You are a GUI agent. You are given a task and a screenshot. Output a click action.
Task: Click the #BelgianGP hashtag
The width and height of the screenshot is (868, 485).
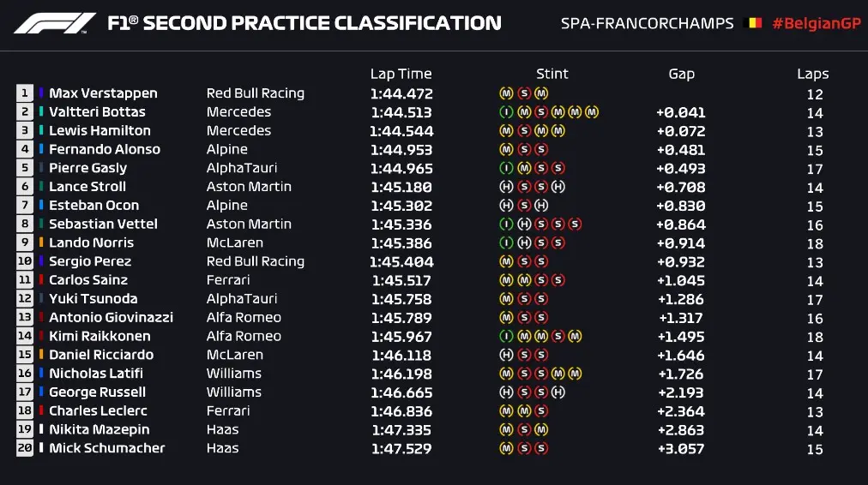pyautogui.click(x=816, y=23)
